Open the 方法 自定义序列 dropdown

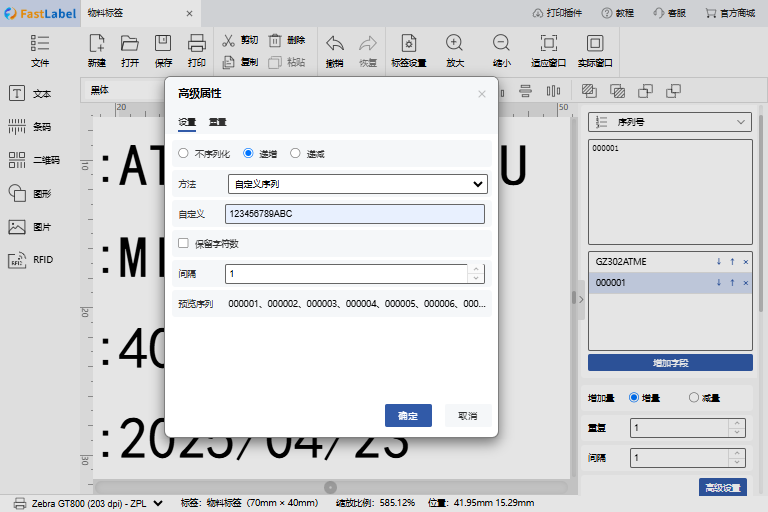(x=358, y=184)
